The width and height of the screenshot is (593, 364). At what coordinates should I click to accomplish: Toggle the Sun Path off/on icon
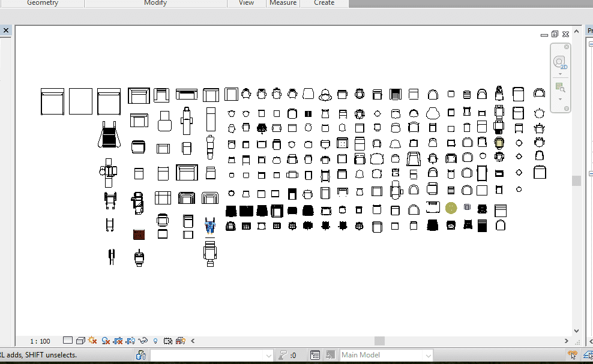[92, 341]
